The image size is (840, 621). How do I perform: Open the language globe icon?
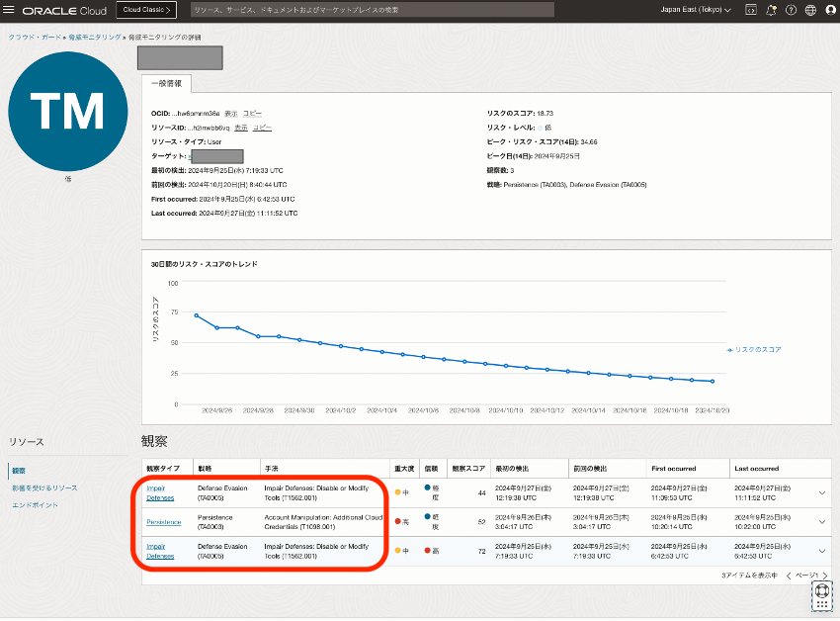pos(810,10)
